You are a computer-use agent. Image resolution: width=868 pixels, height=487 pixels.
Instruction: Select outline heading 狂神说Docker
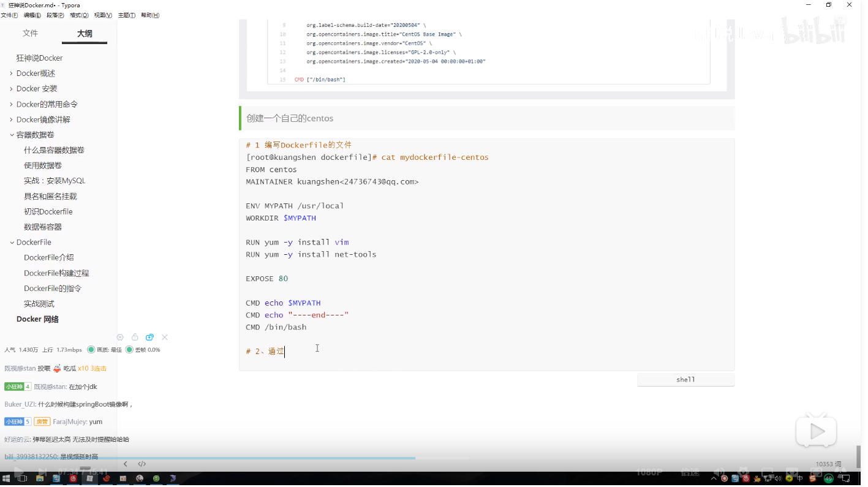pos(40,58)
